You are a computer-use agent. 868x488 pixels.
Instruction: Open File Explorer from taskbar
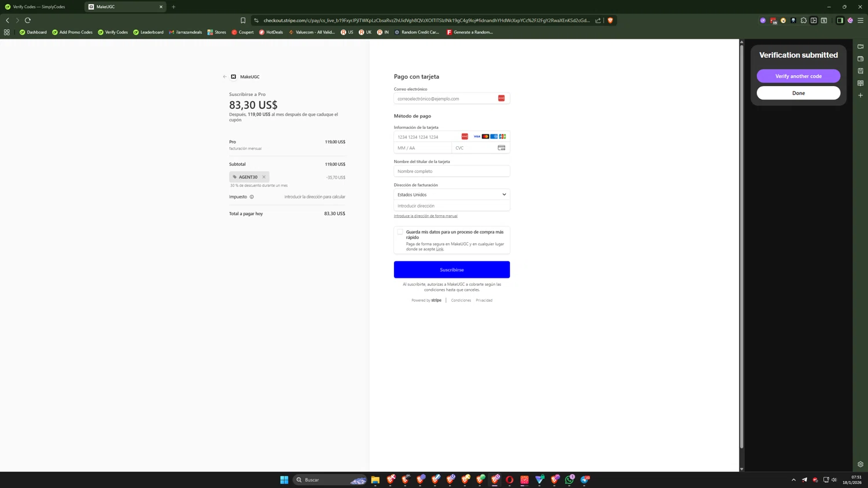pos(376,480)
